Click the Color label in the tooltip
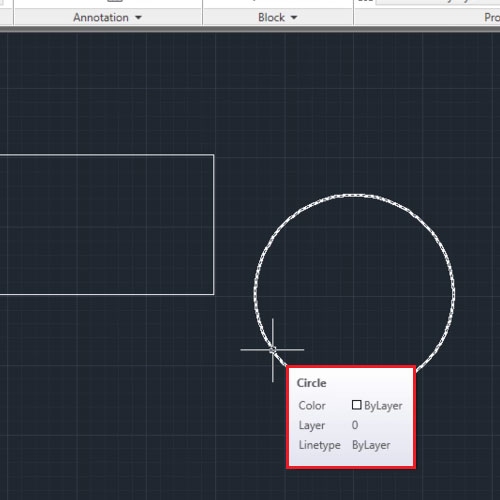 point(312,405)
